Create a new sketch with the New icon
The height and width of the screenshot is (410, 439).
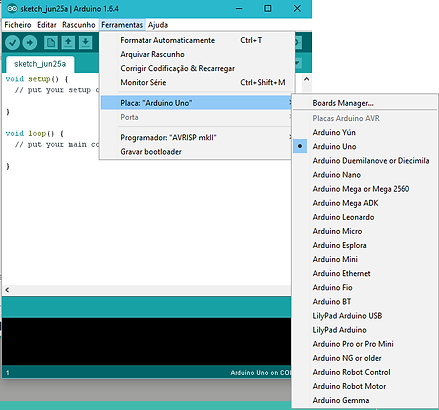(51, 43)
